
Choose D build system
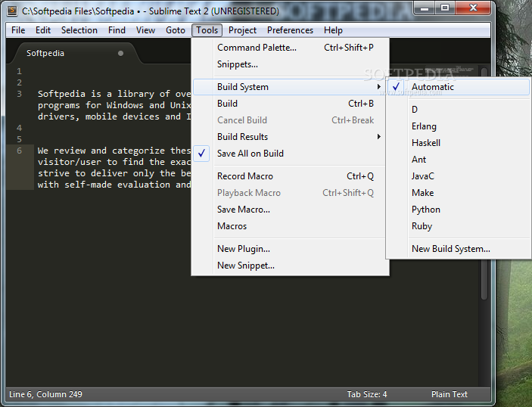click(x=459, y=110)
